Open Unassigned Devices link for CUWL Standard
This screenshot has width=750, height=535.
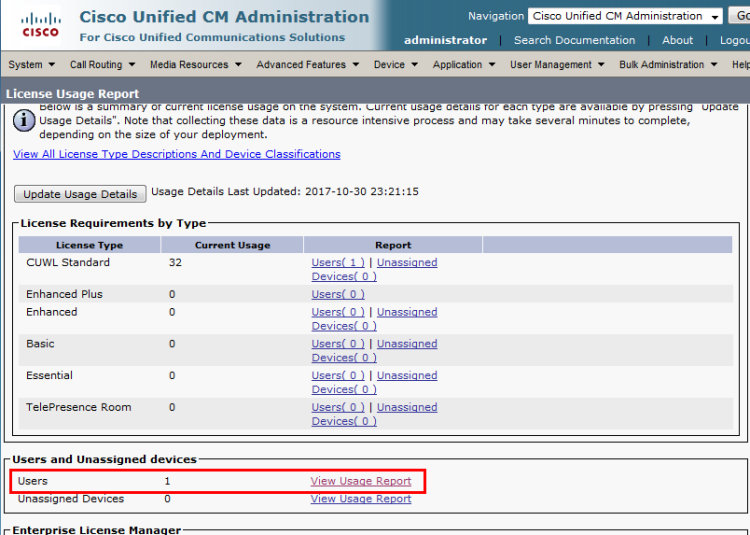pos(375,270)
